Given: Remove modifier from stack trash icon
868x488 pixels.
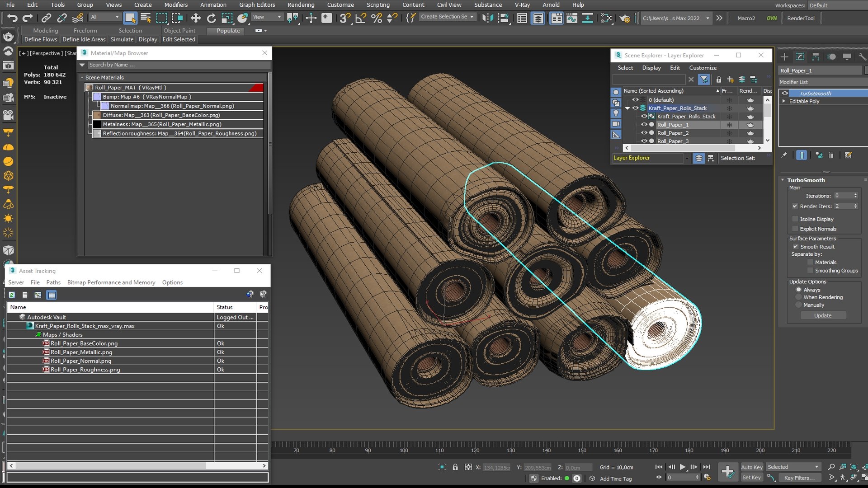Looking at the screenshot, I should 830,155.
